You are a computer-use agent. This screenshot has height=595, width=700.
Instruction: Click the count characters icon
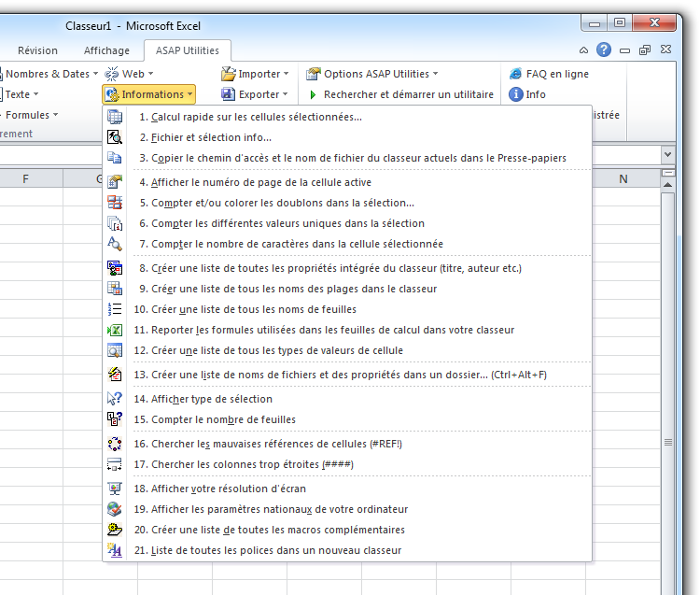point(115,244)
